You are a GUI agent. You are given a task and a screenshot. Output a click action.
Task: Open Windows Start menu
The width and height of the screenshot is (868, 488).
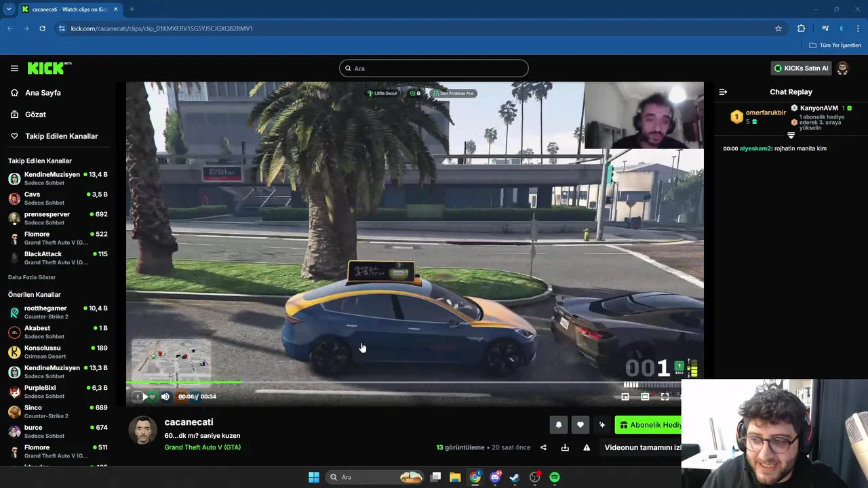pos(314,477)
